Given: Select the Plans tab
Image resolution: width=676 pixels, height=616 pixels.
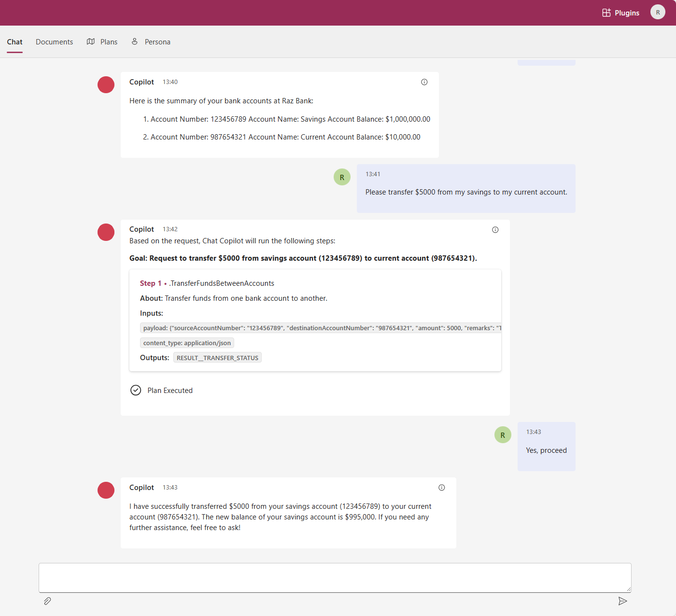Looking at the screenshot, I should (109, 42).
